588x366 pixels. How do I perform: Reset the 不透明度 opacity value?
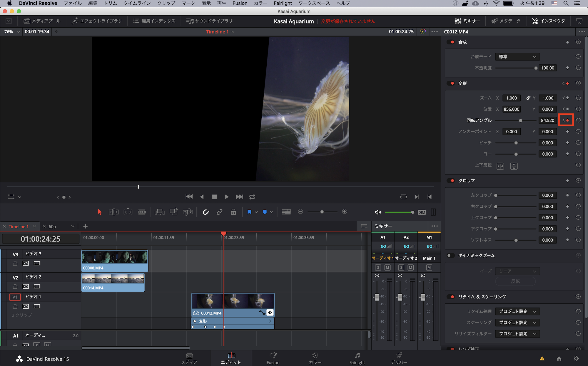pos(578,68)
